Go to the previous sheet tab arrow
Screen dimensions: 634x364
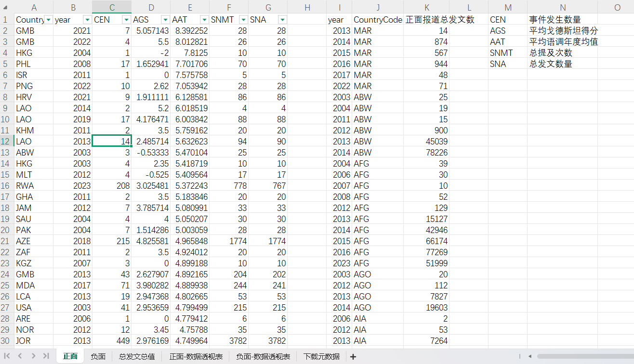[x=20, y=356]
